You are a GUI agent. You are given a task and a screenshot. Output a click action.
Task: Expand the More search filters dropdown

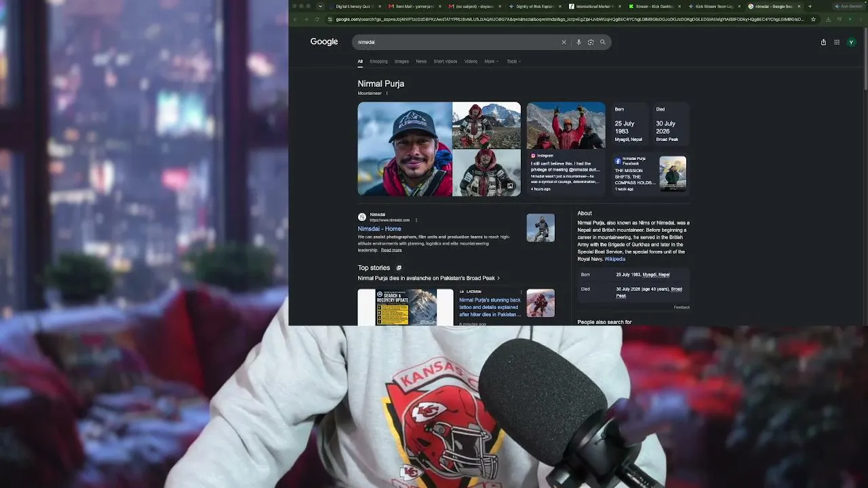(491, 61)
